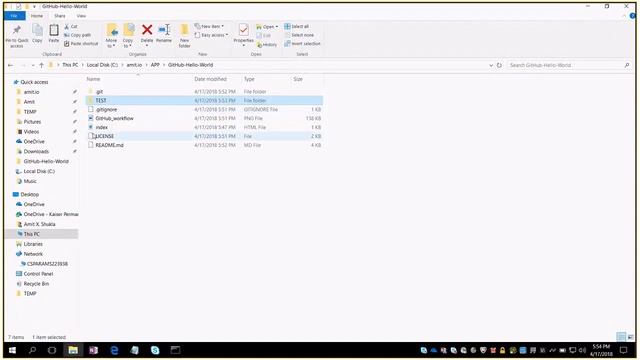
Task: Click Select all in ribbon
Action: click(297, 27)
